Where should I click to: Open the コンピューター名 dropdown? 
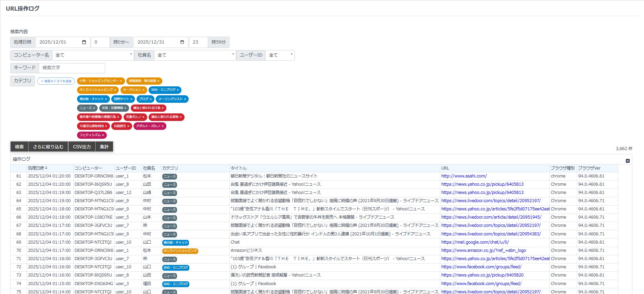(x=93, y=55)
